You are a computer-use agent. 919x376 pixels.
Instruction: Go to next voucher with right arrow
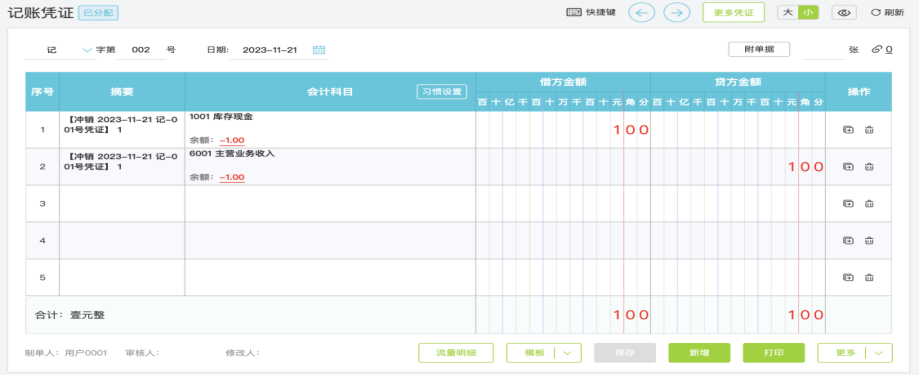677,12
